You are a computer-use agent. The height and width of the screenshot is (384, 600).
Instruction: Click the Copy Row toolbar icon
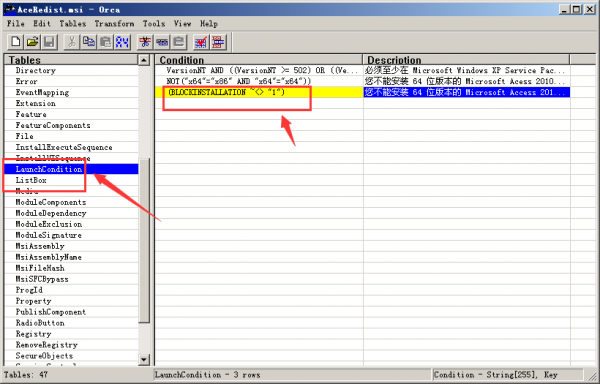tap(162, 42)
